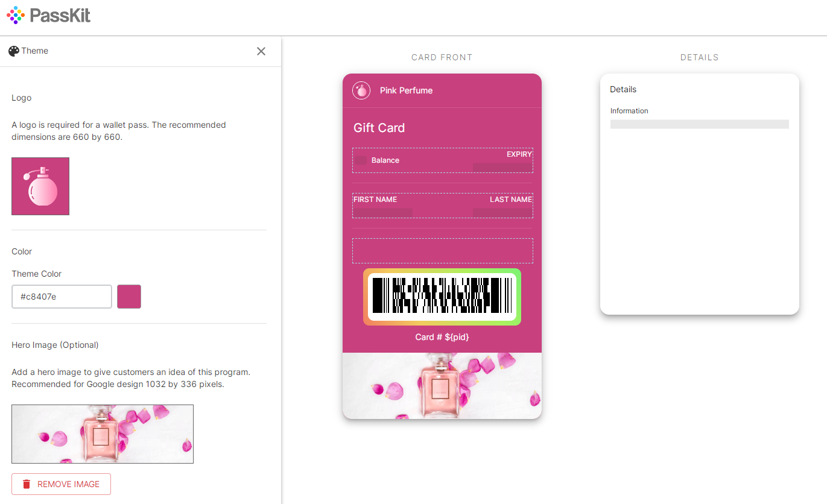Click the barcode on the card
Viewport: 827px width, 504px height.
[x=442, y=297]
